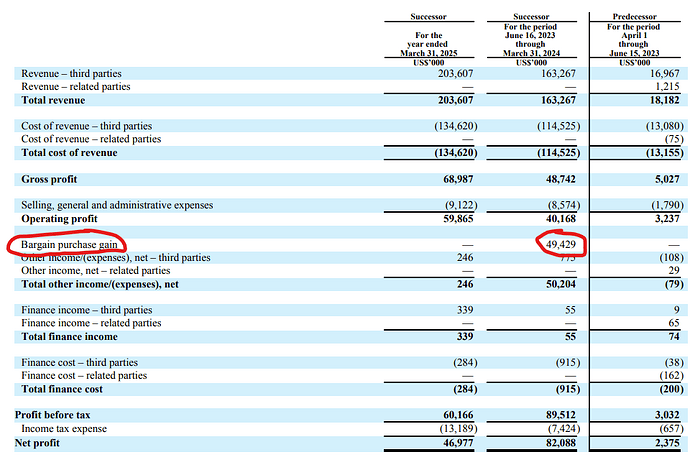Click the circled "Bargain purchase gain" label

(69, 244)
